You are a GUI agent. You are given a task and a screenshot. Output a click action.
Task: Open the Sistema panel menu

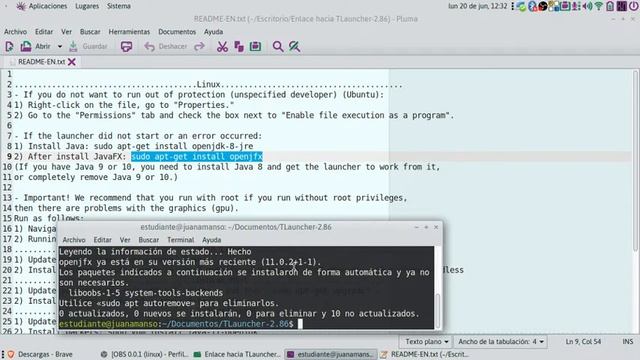(x=119, y=6)
